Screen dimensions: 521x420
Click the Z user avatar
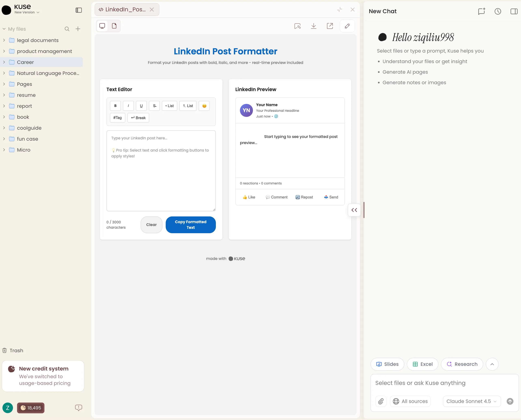pyautogui.click(x=8, y=408)
